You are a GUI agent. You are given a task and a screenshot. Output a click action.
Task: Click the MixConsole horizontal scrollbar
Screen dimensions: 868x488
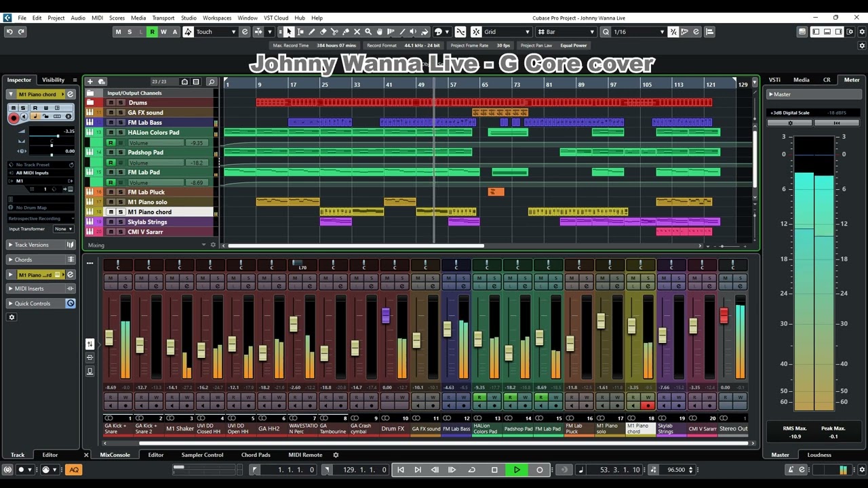pyautogui.click(x=445, y=443)
